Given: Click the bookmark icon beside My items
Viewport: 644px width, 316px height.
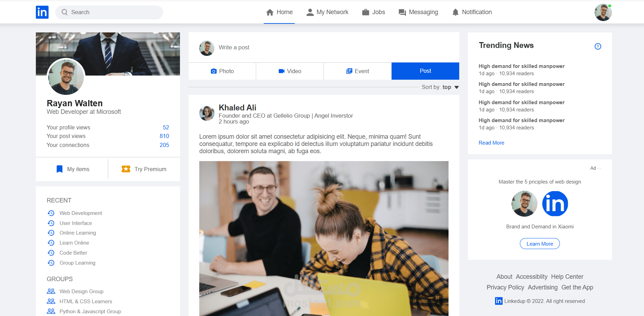Looking at the screenshot, I should [x=60, y=169].
